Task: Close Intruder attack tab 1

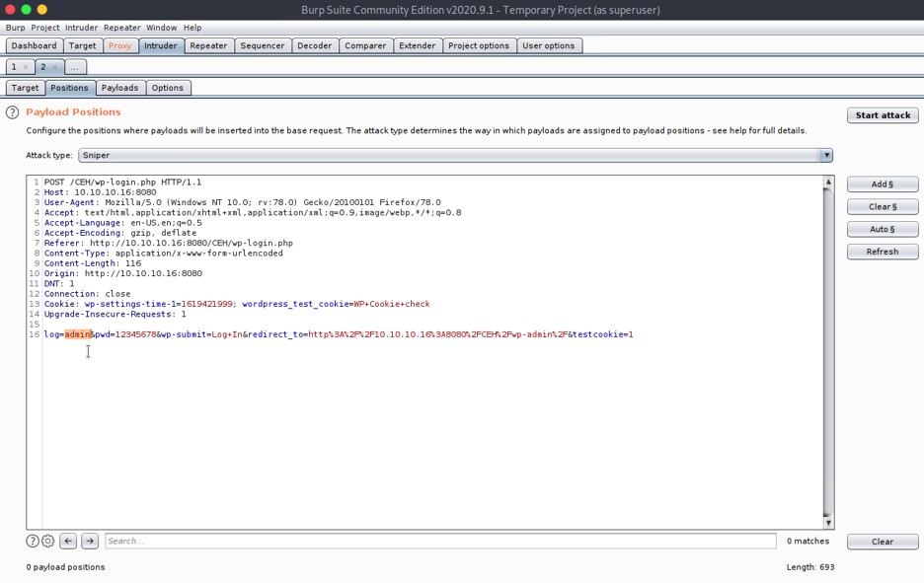Action: tap(26, 67)
